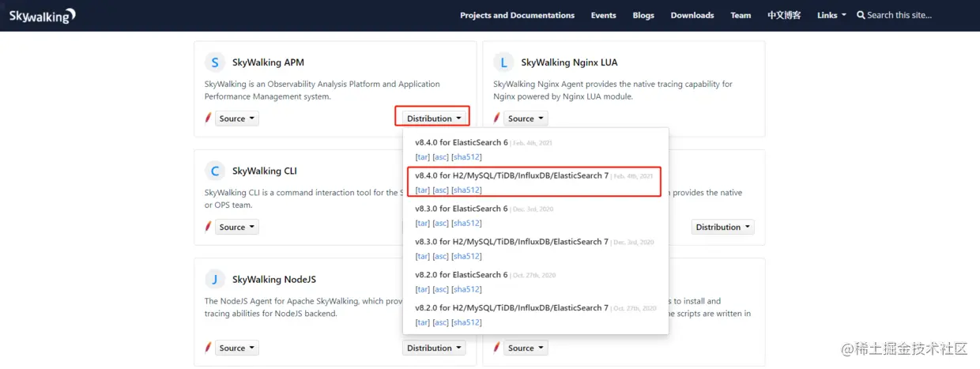Download tar for v8.2.0 H2/MySQL/TiDB/InfluxDB/ElasticSearch 7

(423, 322)
